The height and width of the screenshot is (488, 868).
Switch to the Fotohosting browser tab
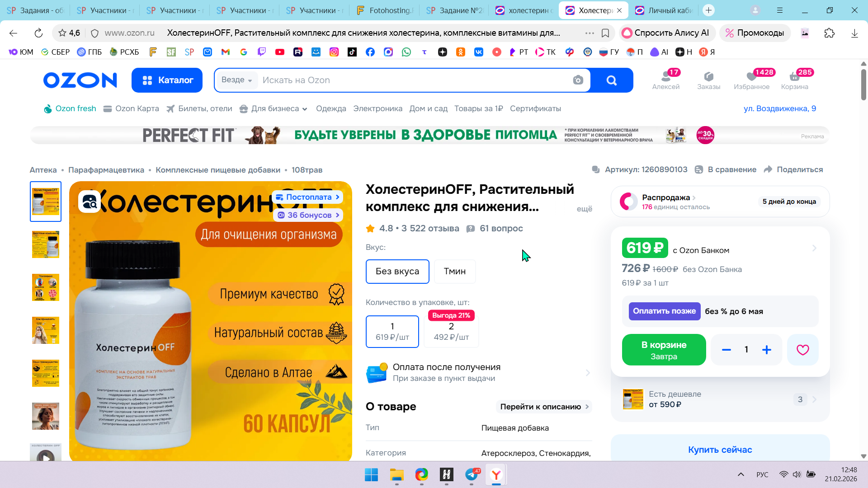coord(384,10)
